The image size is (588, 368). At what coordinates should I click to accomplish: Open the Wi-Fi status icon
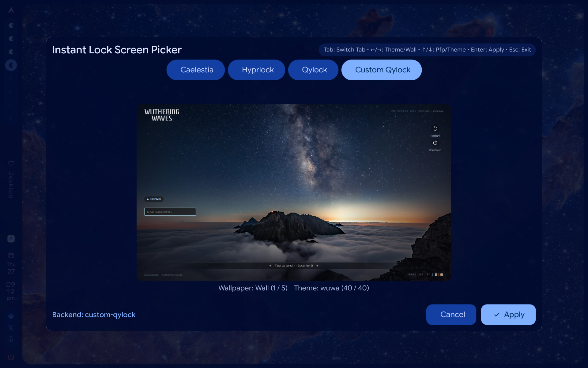click(11, 316)
